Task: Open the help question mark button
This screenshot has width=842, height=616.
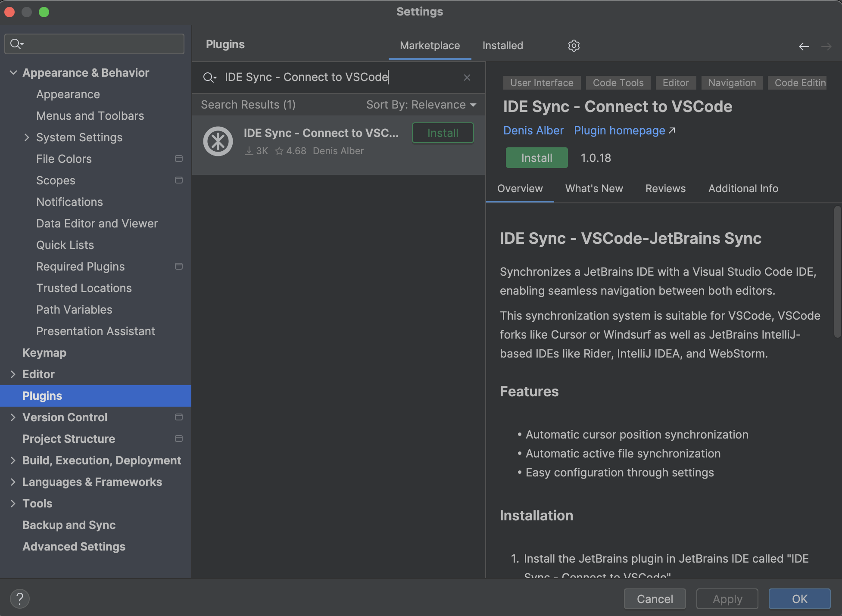Action: (x=20, y=599)
